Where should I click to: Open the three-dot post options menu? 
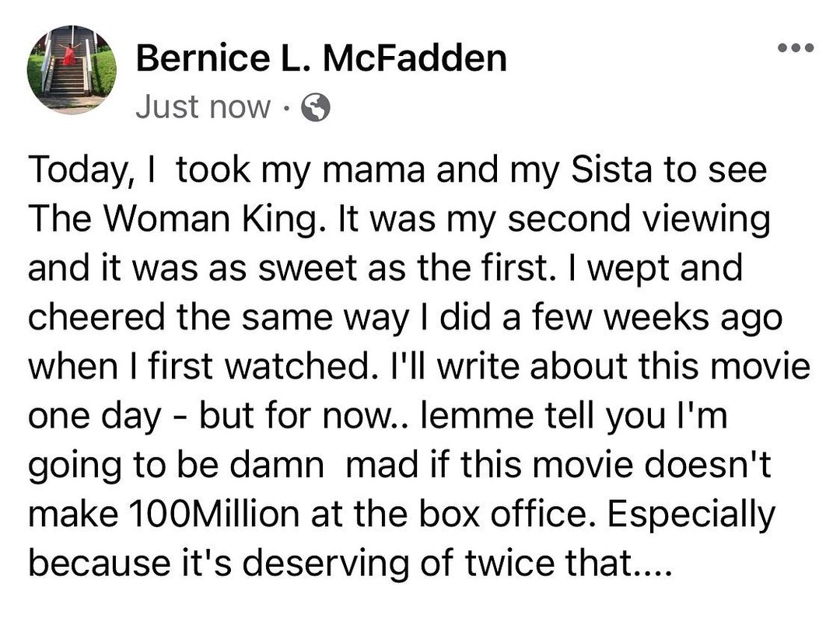coord(795,48)
